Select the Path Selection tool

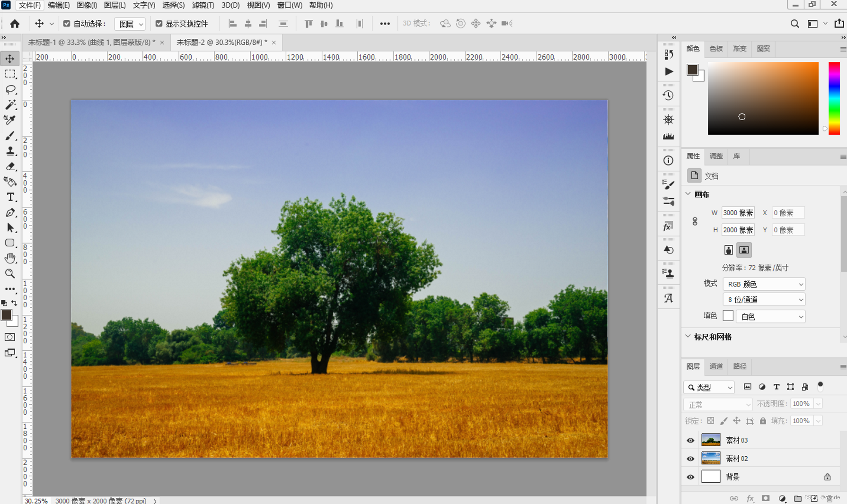[10, 228]
